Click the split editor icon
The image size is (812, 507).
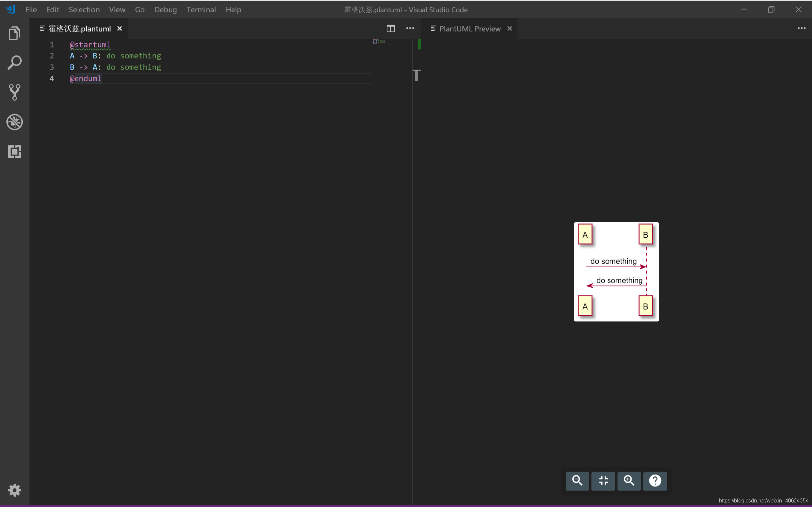(x=390, y=28)
